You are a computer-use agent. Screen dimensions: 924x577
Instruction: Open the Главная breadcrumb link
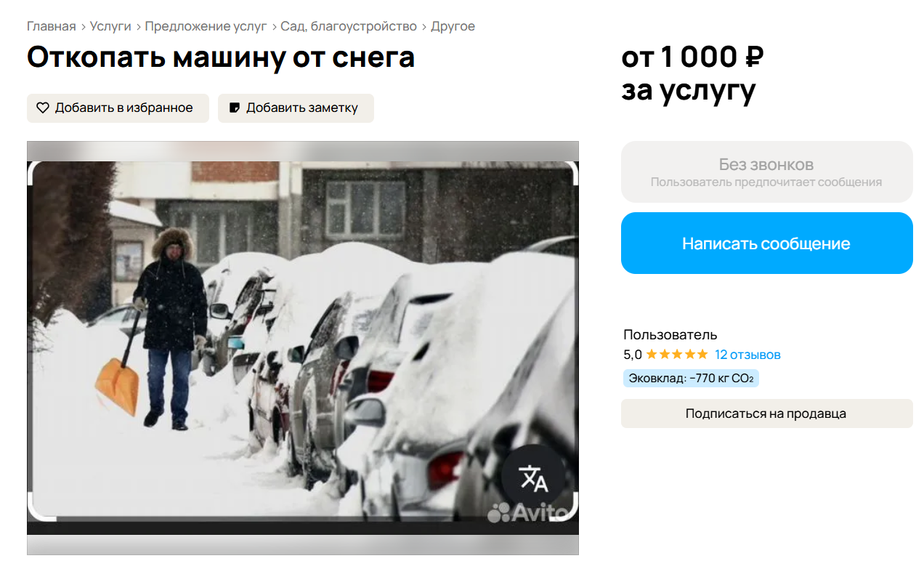click(x=52, y=26)
